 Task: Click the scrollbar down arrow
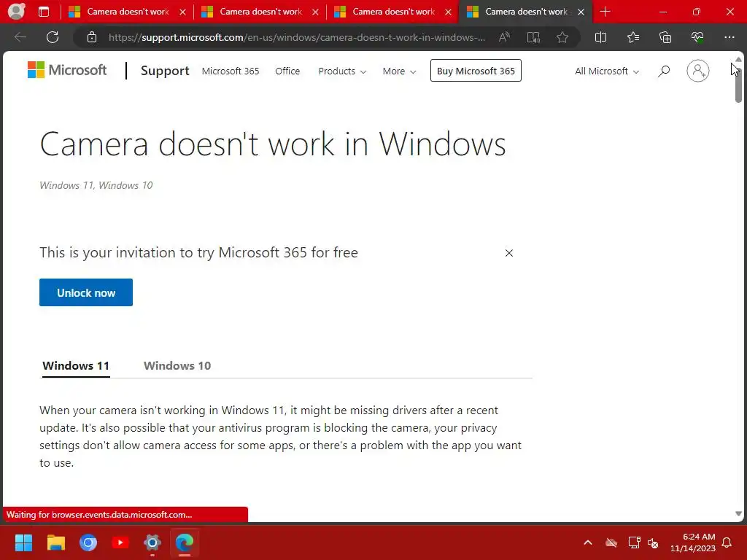[x=738, y=514]
